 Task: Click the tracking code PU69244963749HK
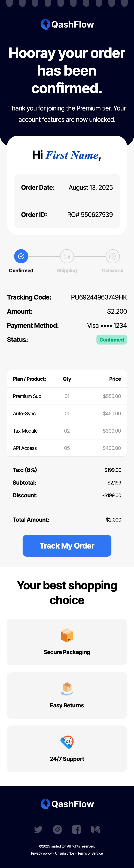(99, 297)
